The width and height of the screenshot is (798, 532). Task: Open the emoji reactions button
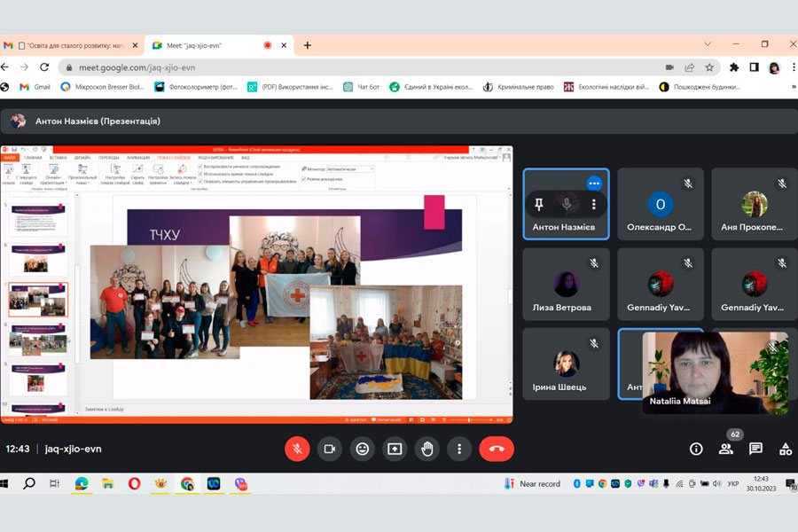tap(362, 449)
